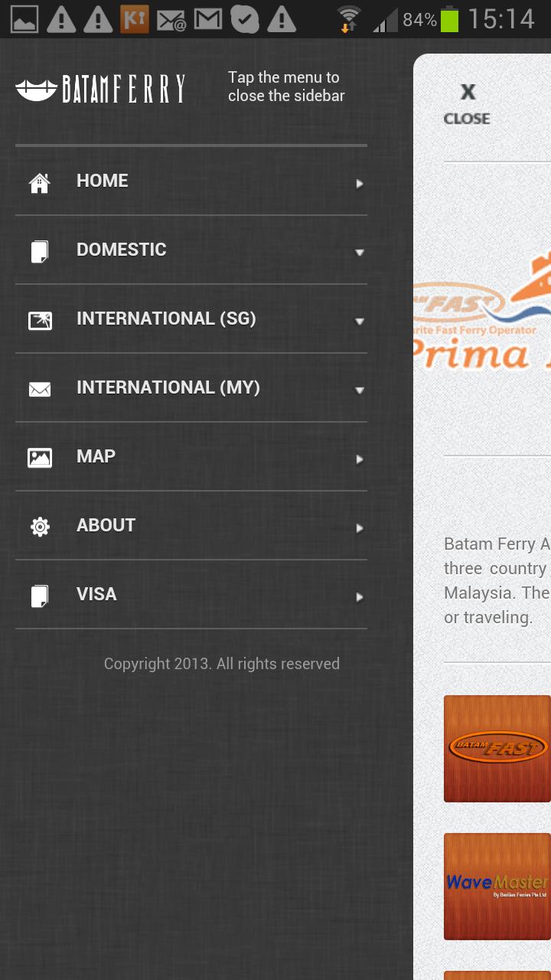
Task: Expand the International (MY) dropdown arrow
Action: point(359,390)
